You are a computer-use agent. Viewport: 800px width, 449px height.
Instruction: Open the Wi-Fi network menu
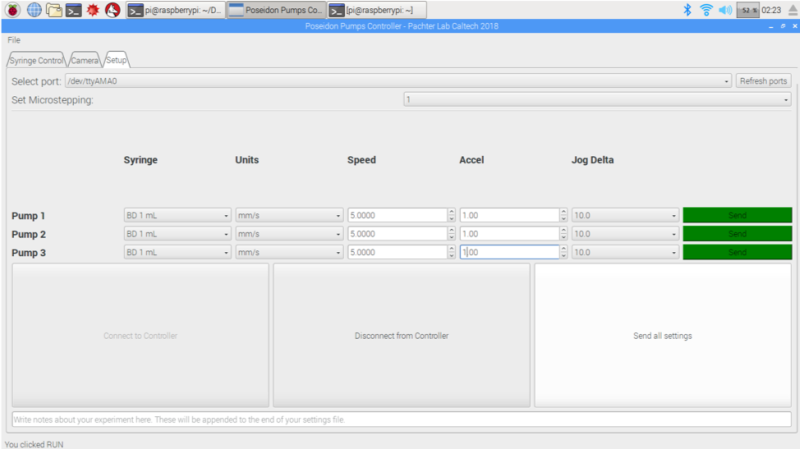tap(706, 10)
